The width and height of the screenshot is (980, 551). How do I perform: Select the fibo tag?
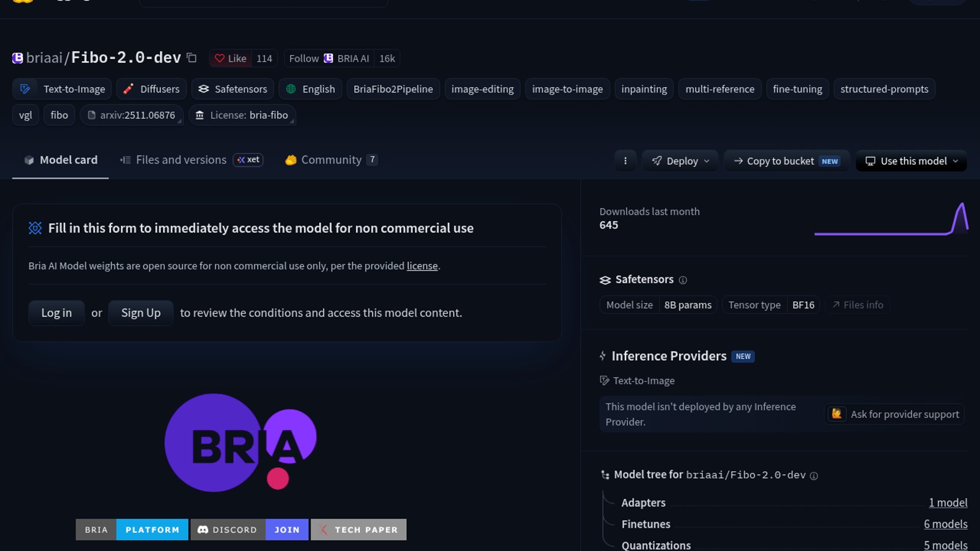59,115
